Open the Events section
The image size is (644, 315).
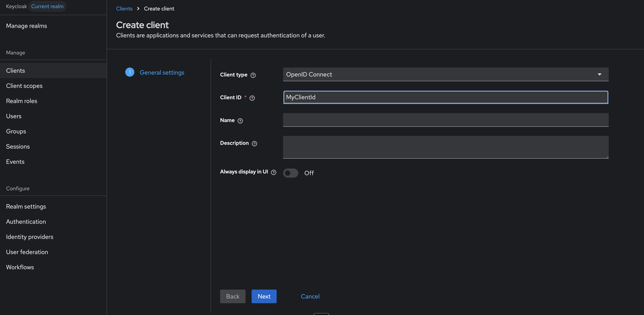point(53,162)
